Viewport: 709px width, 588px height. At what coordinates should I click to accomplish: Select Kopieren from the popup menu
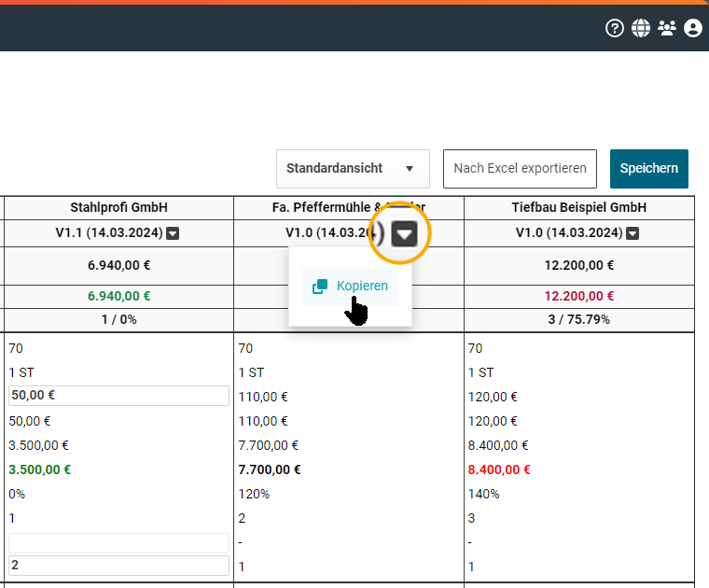[x=351, y=287]
